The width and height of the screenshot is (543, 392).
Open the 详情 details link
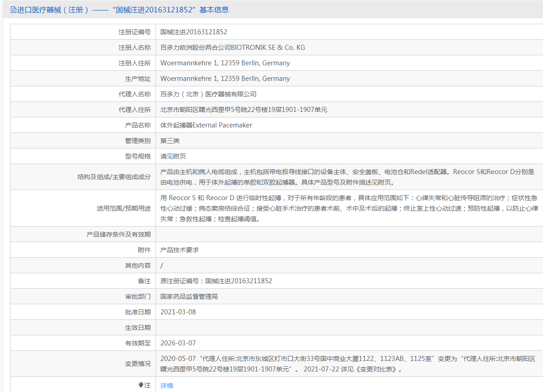tap(167, 386)
